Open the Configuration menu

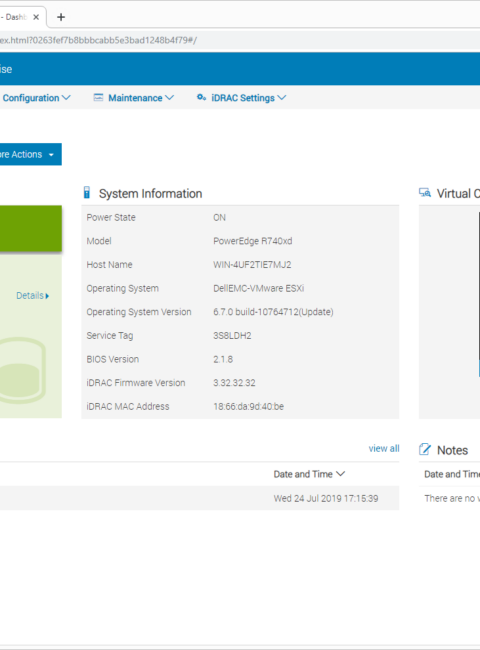point(36,98)
